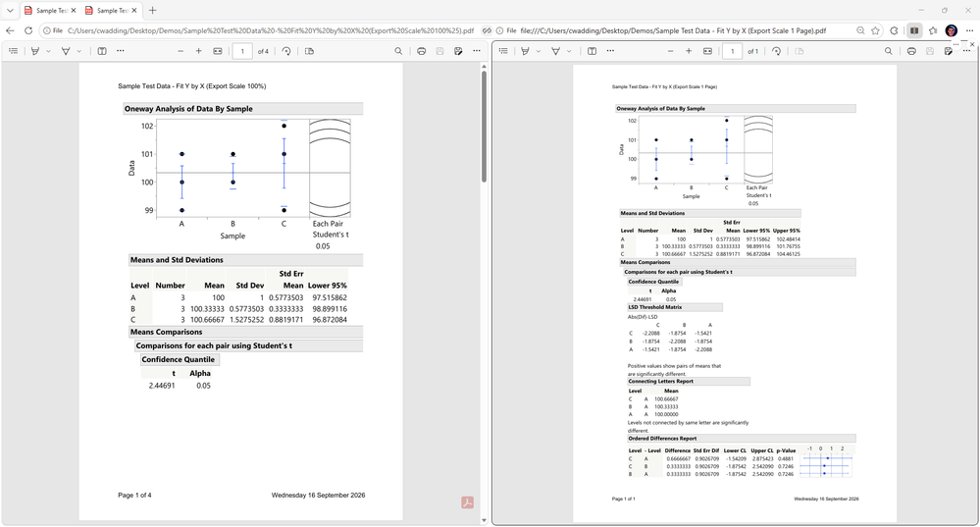Expand Highlight color options in the 4-page PDF toolbar
The width and height of the screenshot is (980, 527).
(x=48, y=51)
